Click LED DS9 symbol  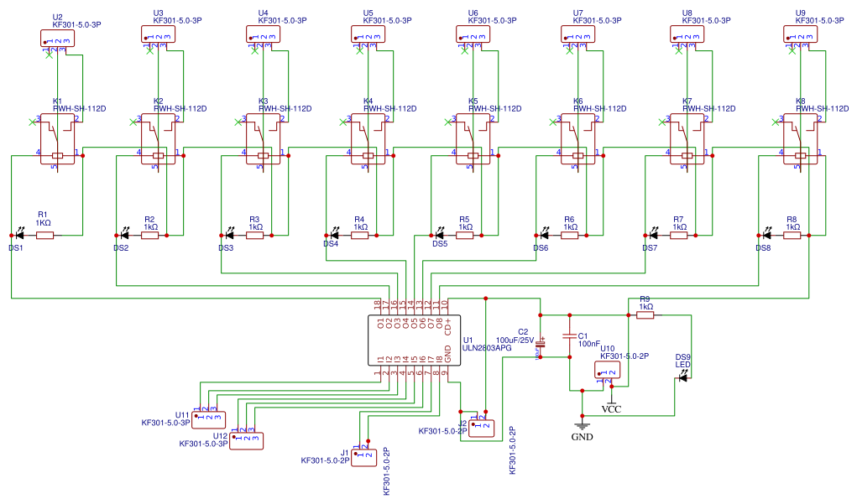[682, 377]
